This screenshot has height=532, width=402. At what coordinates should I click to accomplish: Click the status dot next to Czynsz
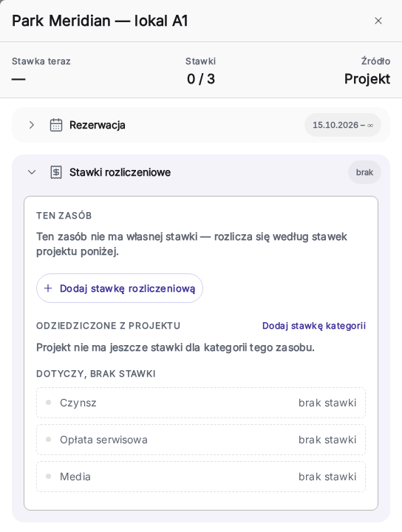pos(49,403)
